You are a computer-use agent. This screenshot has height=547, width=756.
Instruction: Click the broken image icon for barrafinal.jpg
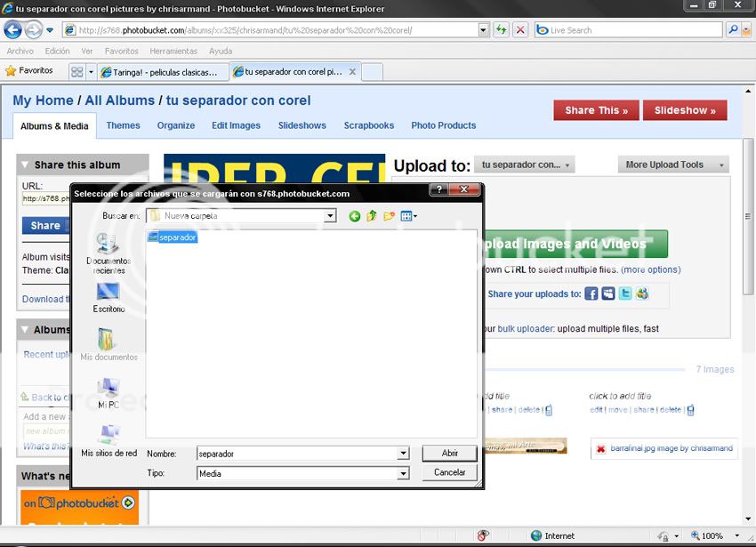[600, 449]
